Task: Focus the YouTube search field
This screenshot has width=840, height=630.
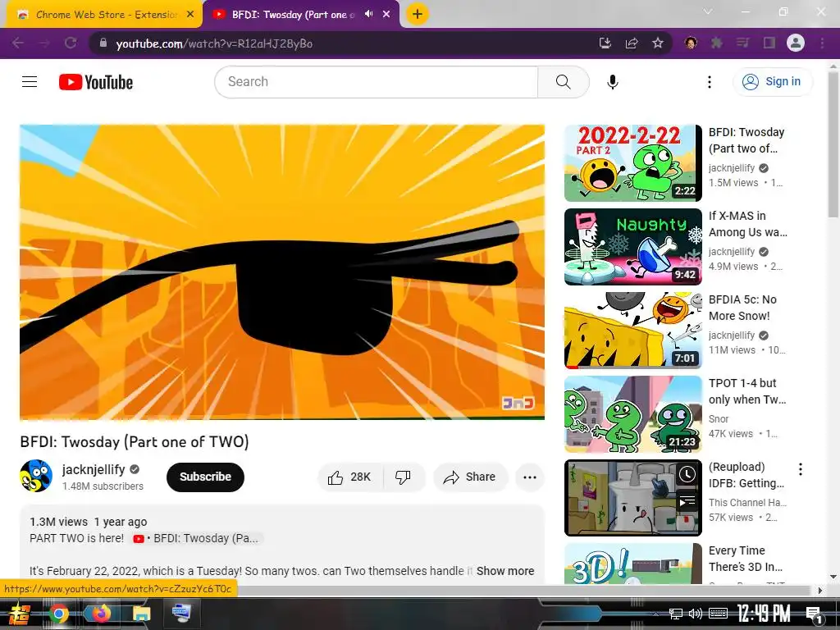Action: pyautogui.click(x=377, y=82)
